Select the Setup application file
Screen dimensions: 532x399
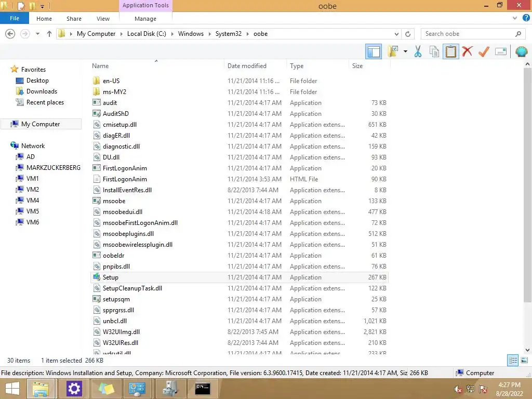point(239,277)
